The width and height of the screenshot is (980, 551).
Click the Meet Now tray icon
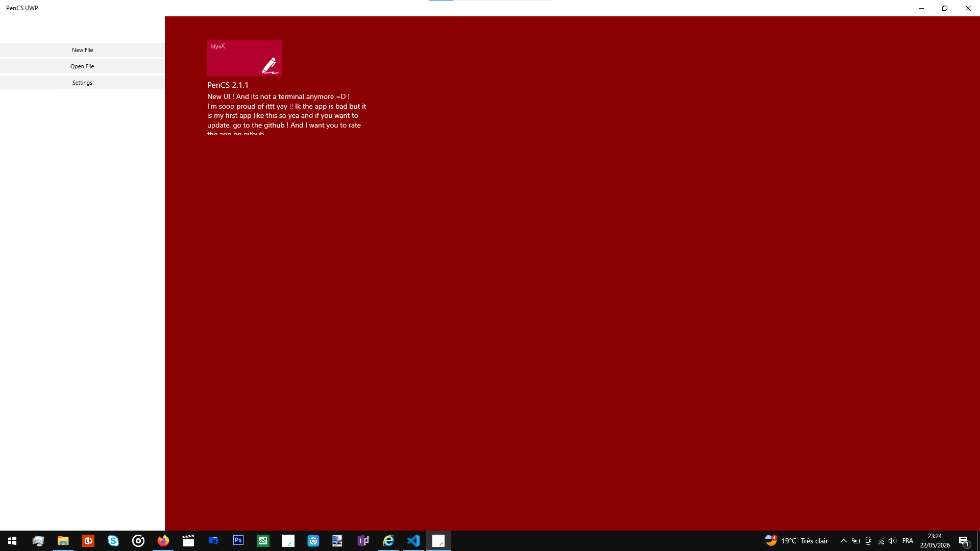(868, 541)
